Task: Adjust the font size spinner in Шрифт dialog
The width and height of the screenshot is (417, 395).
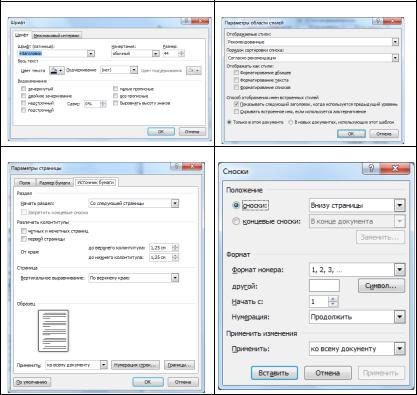Action: coord(181,53)
